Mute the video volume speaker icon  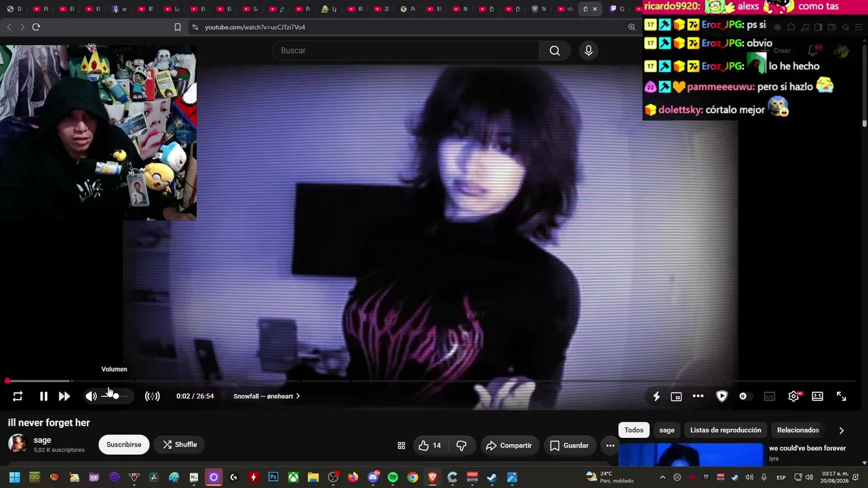tap(91, 396)
